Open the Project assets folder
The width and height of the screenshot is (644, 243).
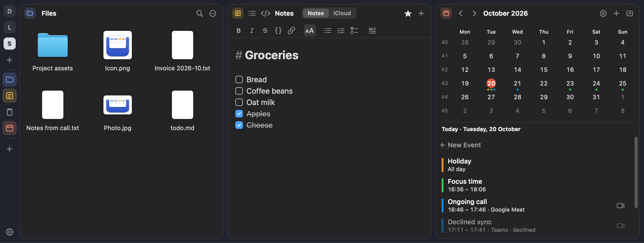[53, 51]
